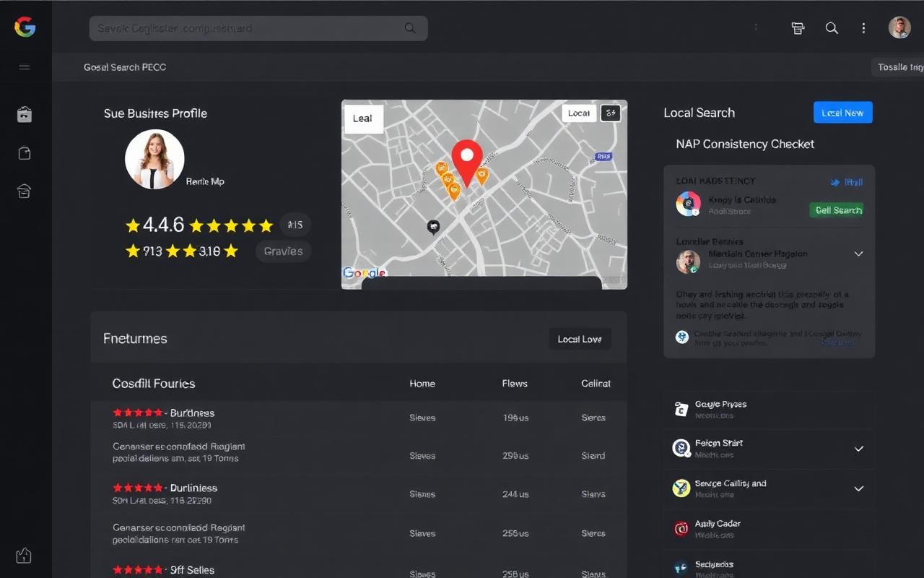Switch to Local tab on the map
This screenshot has width=924, height=578.
[579, 113]
